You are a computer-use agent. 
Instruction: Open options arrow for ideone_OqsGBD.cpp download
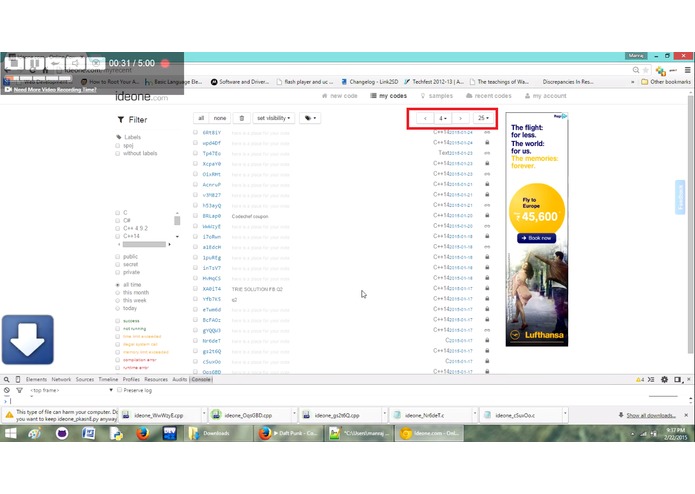[x=294, y=415]
